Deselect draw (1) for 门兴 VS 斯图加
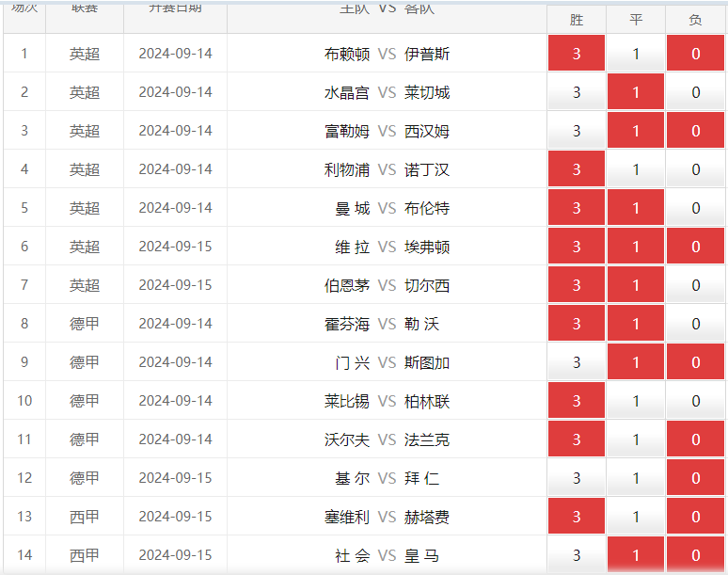 pos(636,361)
